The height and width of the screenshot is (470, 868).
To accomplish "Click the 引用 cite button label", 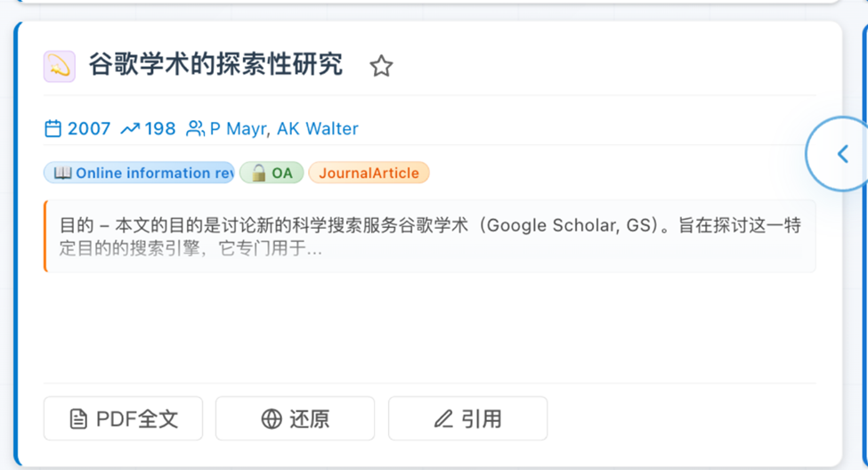I will 482,418.
